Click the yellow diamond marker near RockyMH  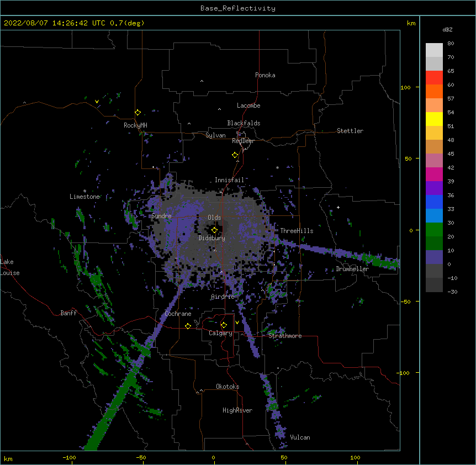[137, 113]
